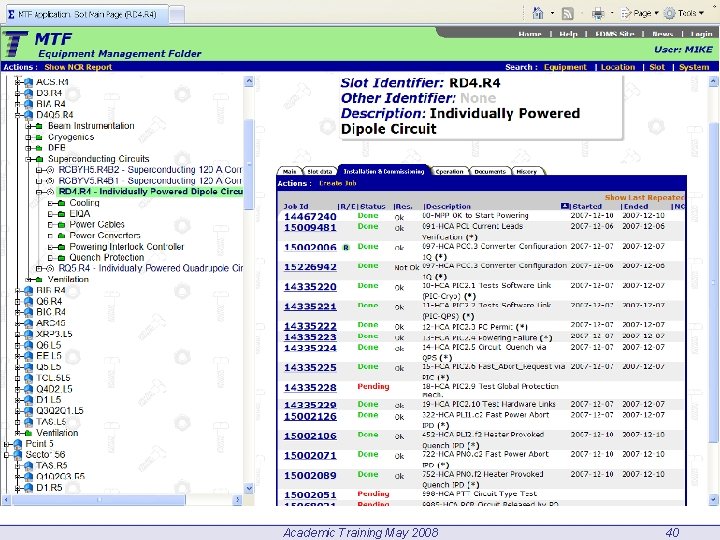Open the Home link in header

click(530, 34)
